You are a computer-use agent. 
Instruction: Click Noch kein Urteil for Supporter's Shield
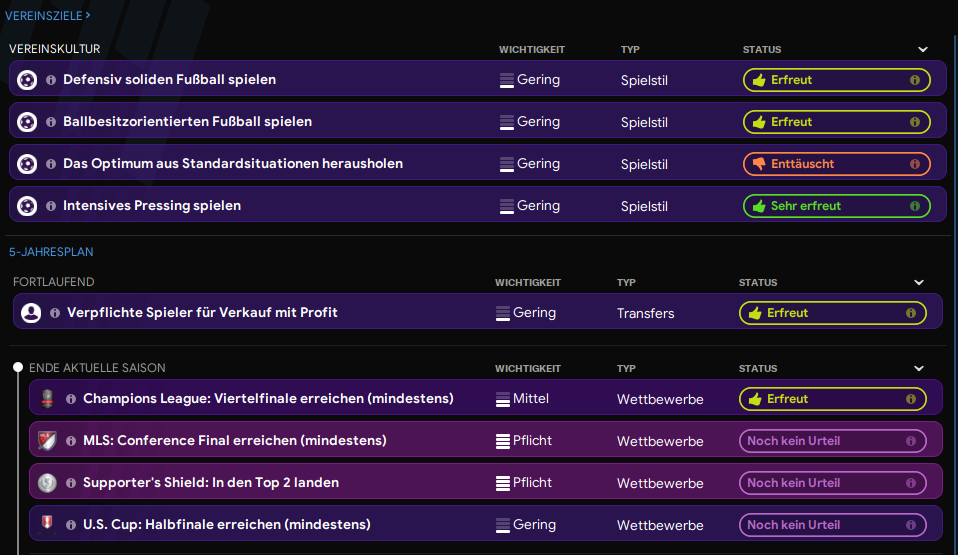833,483
